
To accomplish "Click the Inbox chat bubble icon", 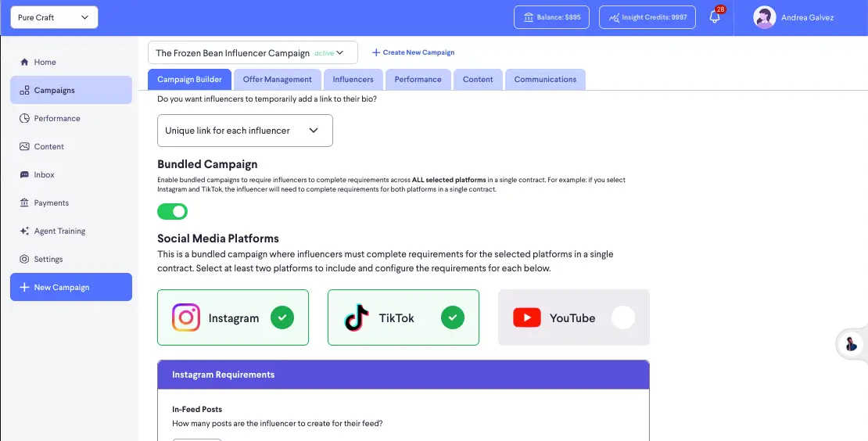I will 24,175.
